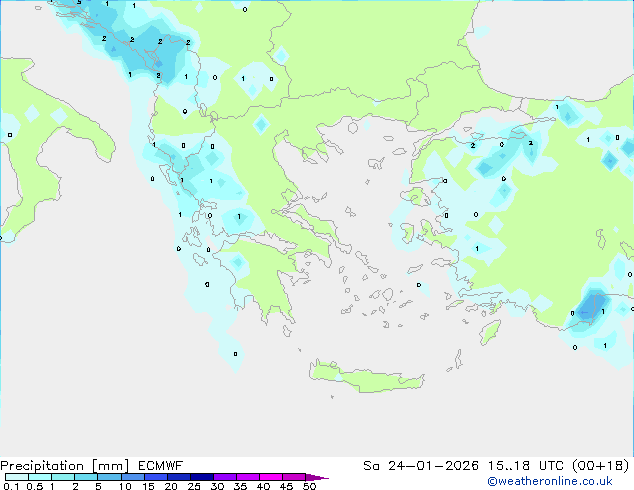Click the 'ECMWF' model label
Viewport: 634px width, 490px height.
(161, 466)
